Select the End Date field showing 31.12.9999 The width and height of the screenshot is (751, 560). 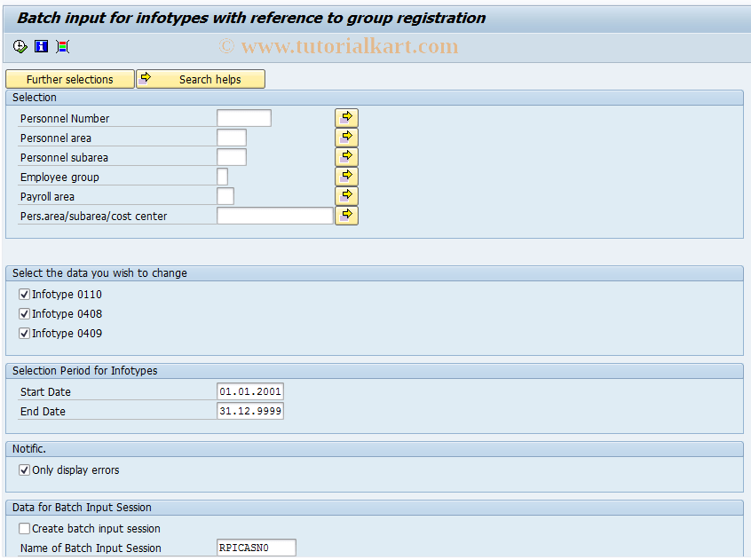point(250,410)
